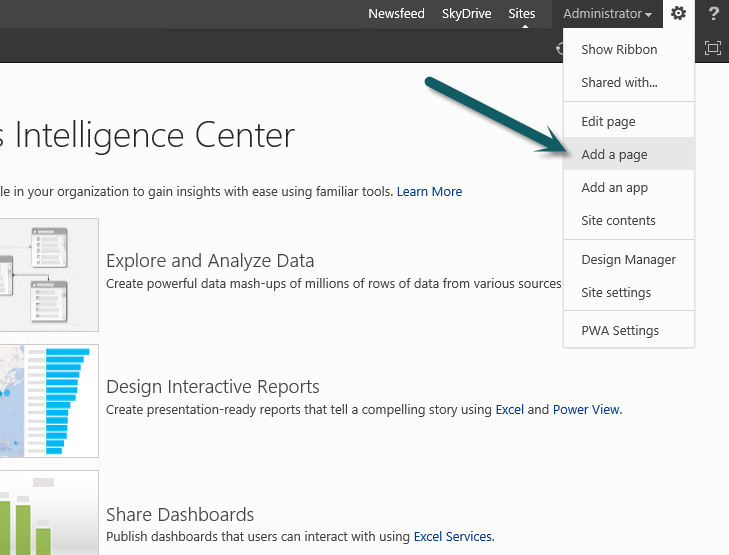Viewport: 729px width, 555px height.
Task: Click the settings gear icon
Action: coord(679,14)
